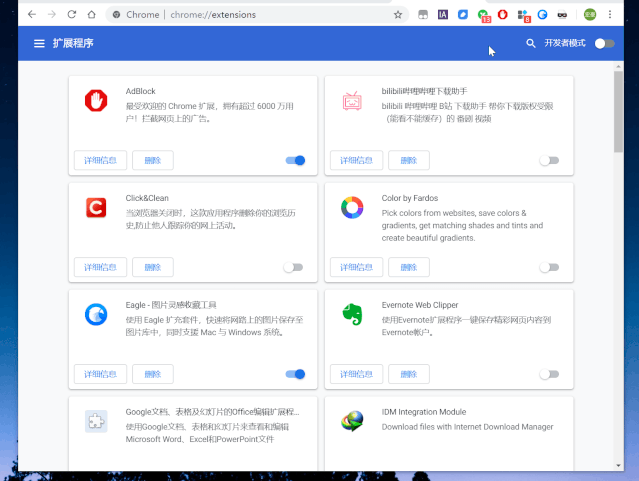This screenshot has height=481, width=639.
Task: Open the Chrome three-dot menu
Action: point(610,15)
